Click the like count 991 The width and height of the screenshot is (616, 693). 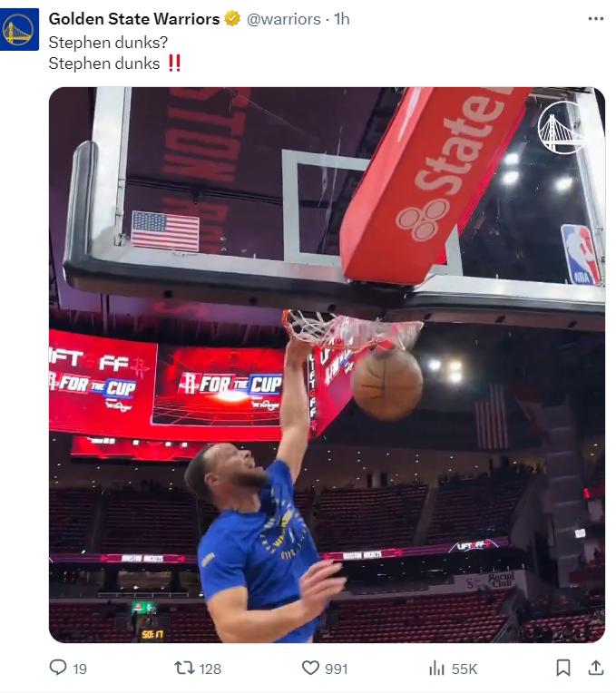(337, 669)
